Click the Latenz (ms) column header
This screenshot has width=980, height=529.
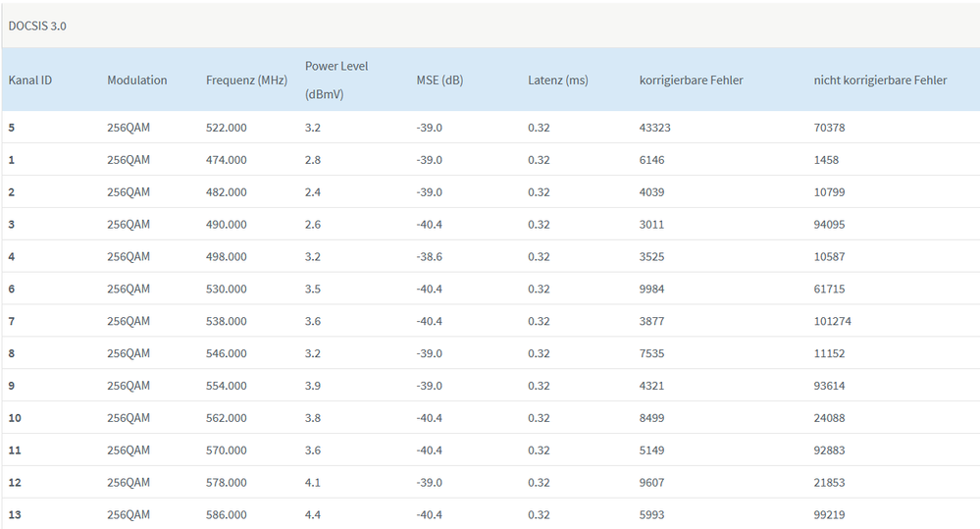coord(557,80)
